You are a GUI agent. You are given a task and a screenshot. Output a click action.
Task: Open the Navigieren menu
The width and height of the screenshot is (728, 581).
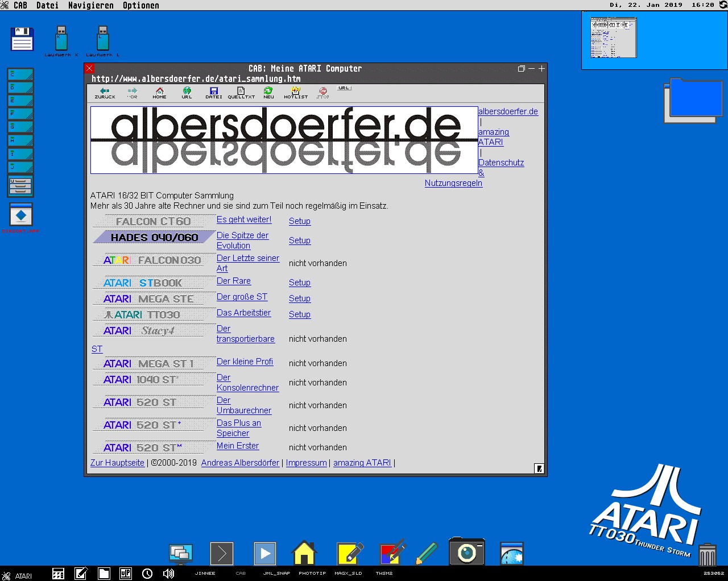[91, 5]
